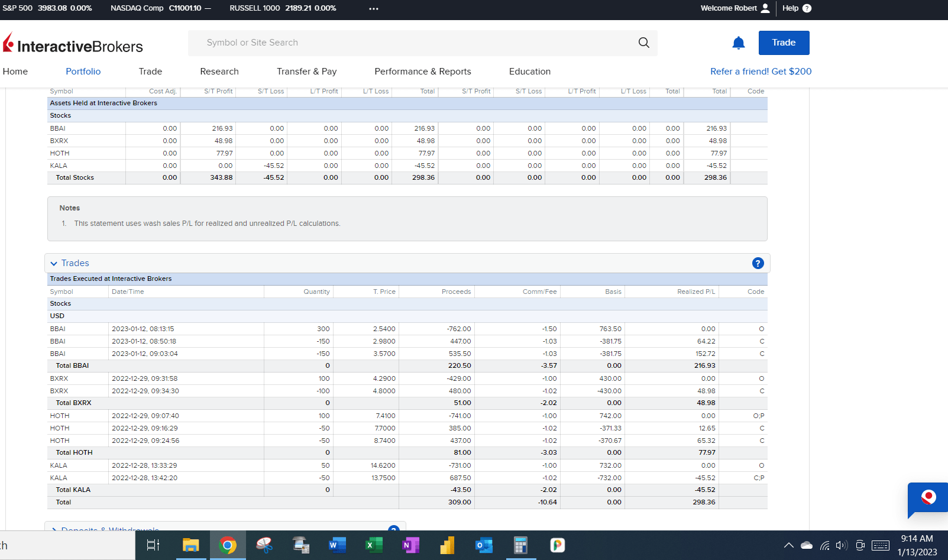Click the Help question mark icon
Image resolution: width=948 pixels, height=560 pixels.
click(x=807, y=8)
